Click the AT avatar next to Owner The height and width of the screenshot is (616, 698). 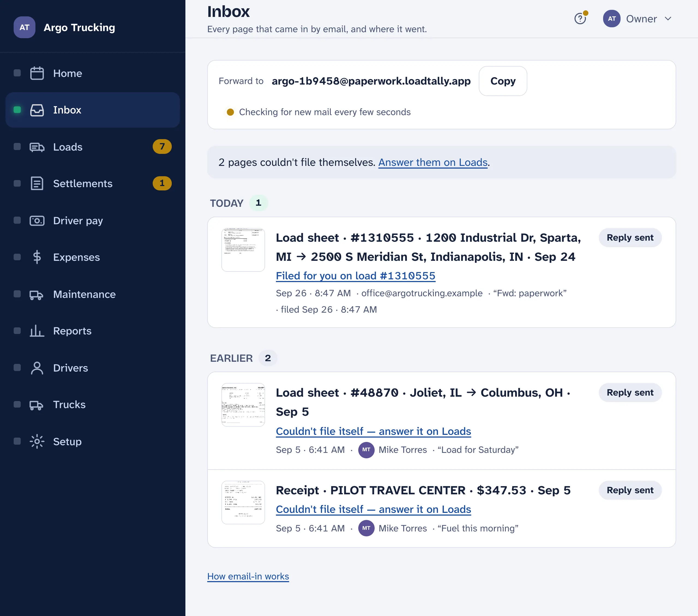point(612,19)
